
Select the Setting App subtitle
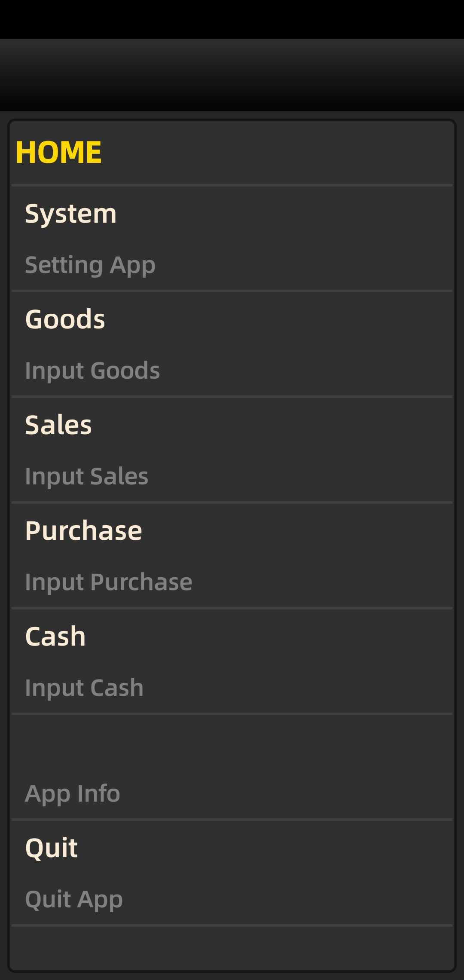pyautogui.click(x=90, y=265)
